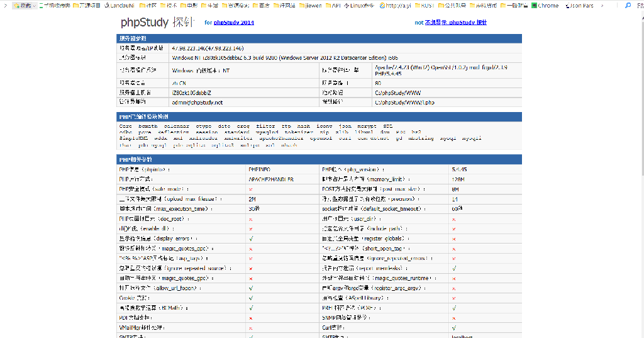Screen dimensions: 644x338
Task: Select the C:/phpStudy/WWW/l.php probe path
Action: coord(404,103)
